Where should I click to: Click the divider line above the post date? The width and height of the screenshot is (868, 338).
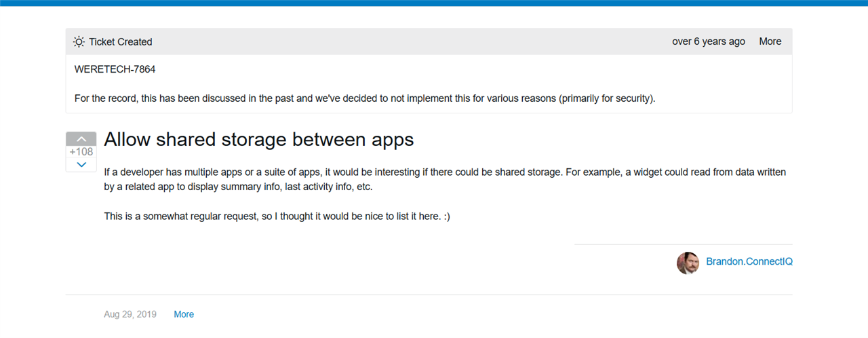tap(429, 295)
